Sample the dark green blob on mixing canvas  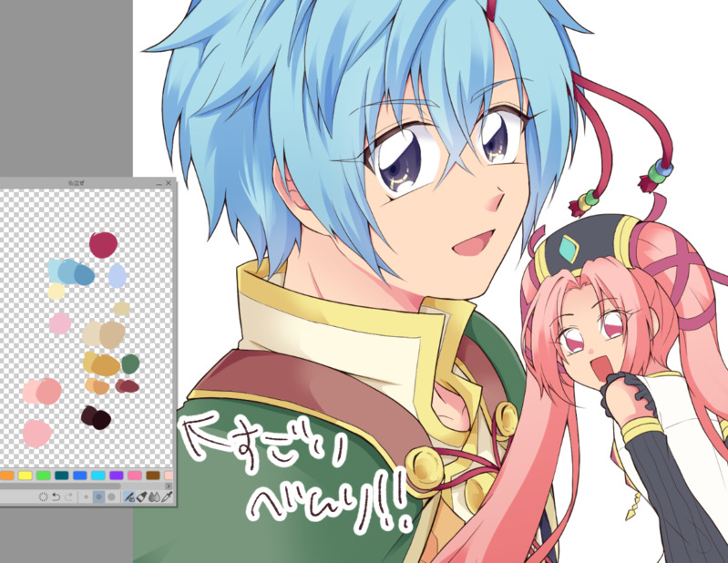tap(130, 363)
